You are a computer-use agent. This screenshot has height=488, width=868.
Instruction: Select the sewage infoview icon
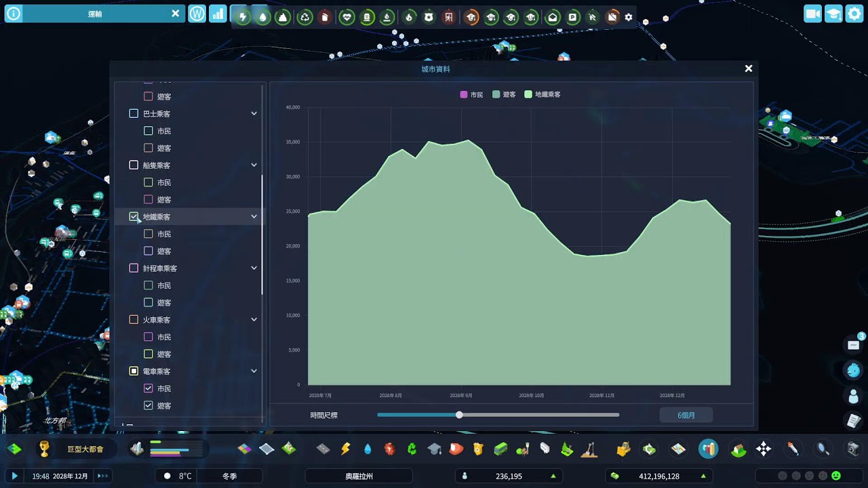click(283, 17)
